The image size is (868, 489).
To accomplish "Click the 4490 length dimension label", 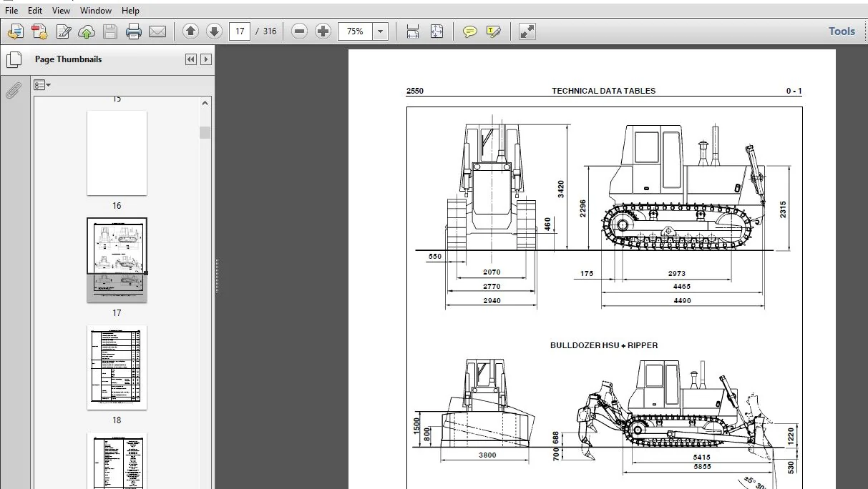I will point(682,301).
